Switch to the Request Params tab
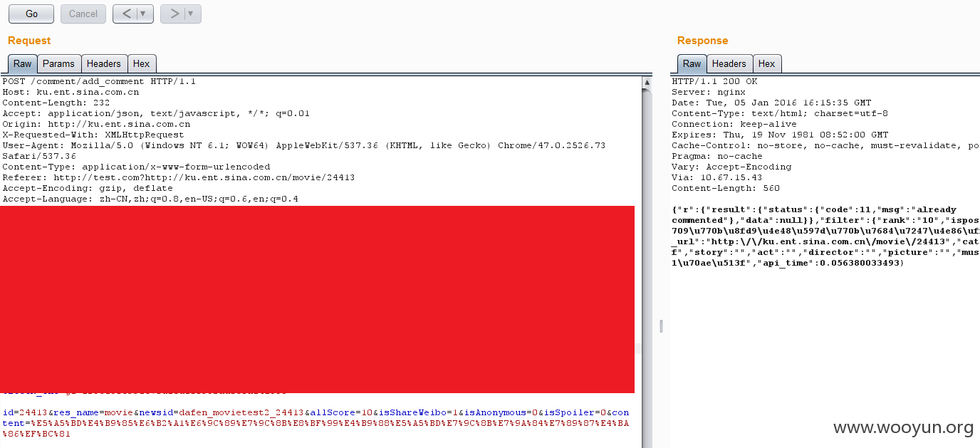Viewport: 980px width, 448px height. pyautogui.click(x=58, y=63)
